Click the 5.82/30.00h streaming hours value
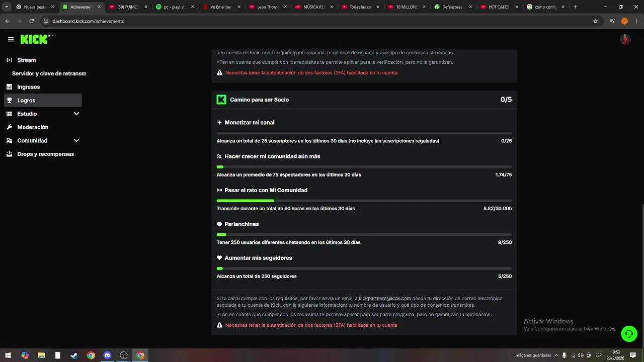Viewport: 644px width, 362px height. [498, 209]
